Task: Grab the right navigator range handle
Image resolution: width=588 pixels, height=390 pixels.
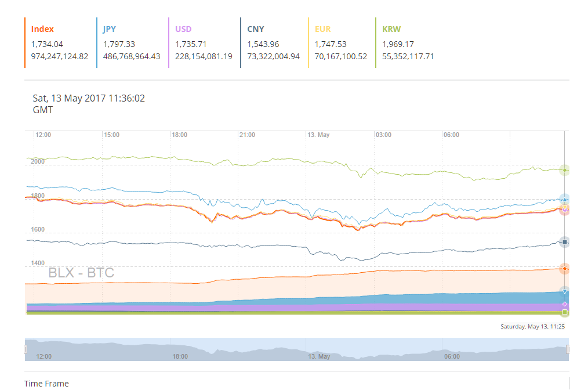Action: pos(568,349)
